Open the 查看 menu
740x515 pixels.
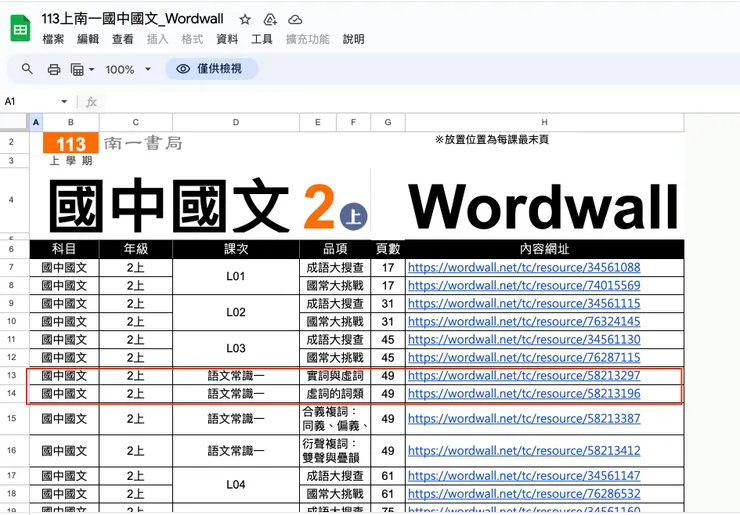123,39
